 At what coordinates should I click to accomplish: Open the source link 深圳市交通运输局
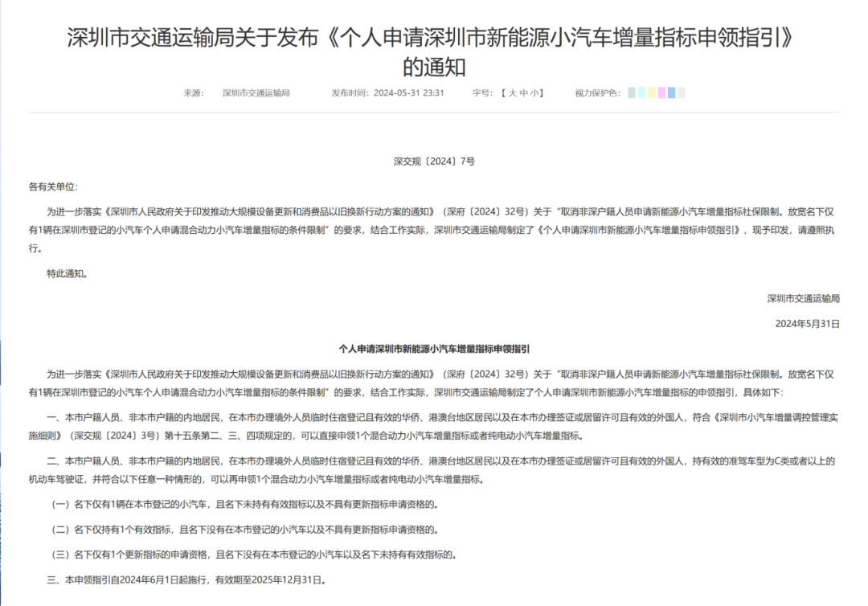click(x=256, y=92)
